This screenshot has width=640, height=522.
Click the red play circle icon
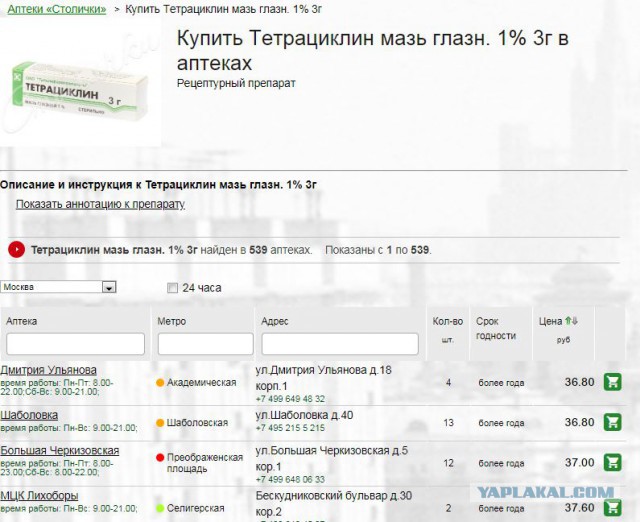click(x=16, y=249)
